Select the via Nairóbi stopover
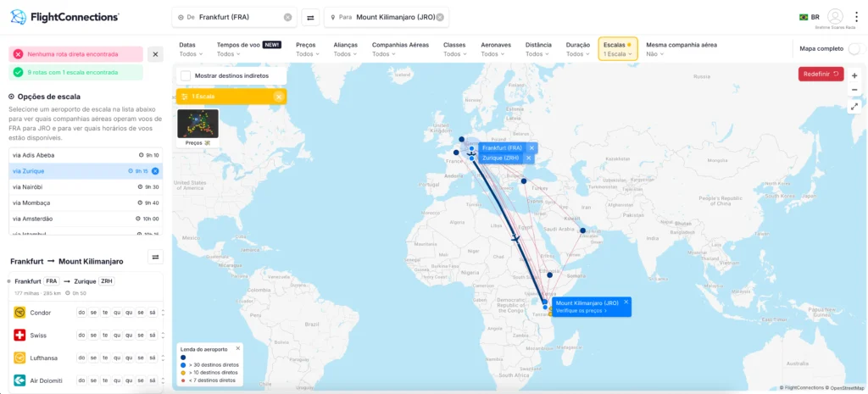Image resolution: width=868 pixels, height=394 pixels. [86, 187]
